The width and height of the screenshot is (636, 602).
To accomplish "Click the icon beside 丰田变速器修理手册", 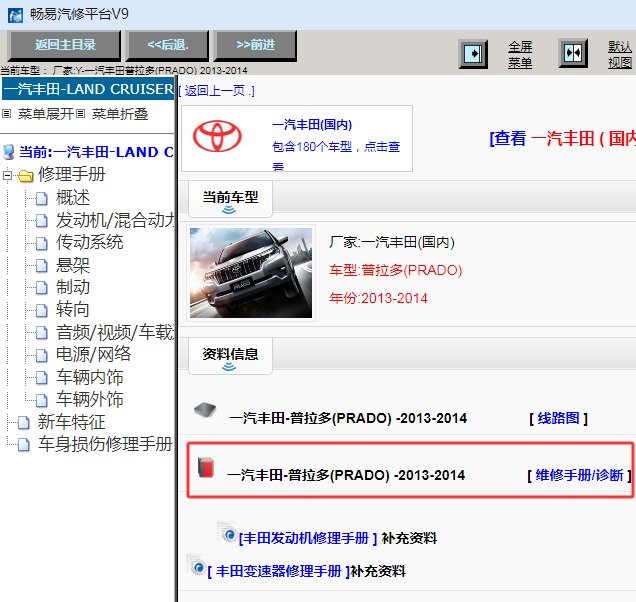I will pyautogui.click(x=196, y=565).
